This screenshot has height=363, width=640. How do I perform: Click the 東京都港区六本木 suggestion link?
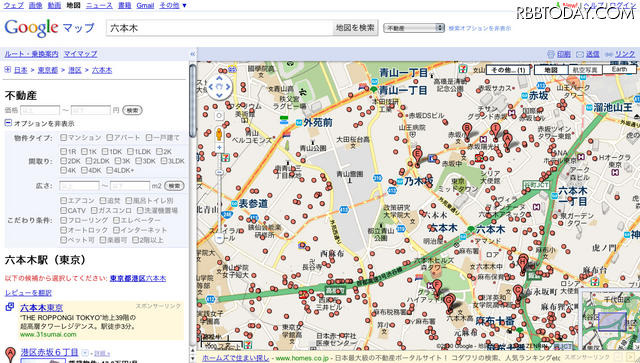point(138,278)
